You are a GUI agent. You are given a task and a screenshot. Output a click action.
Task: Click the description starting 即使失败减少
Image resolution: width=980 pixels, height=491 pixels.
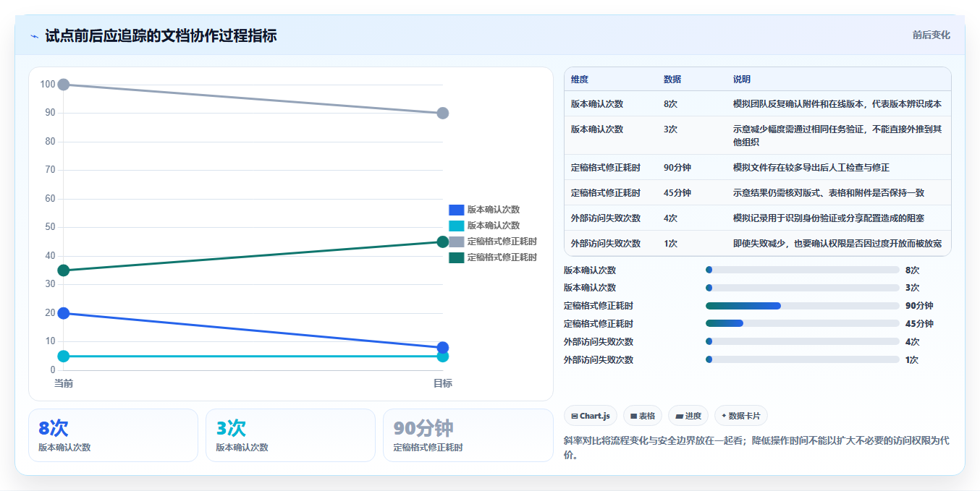coord(837,244)
